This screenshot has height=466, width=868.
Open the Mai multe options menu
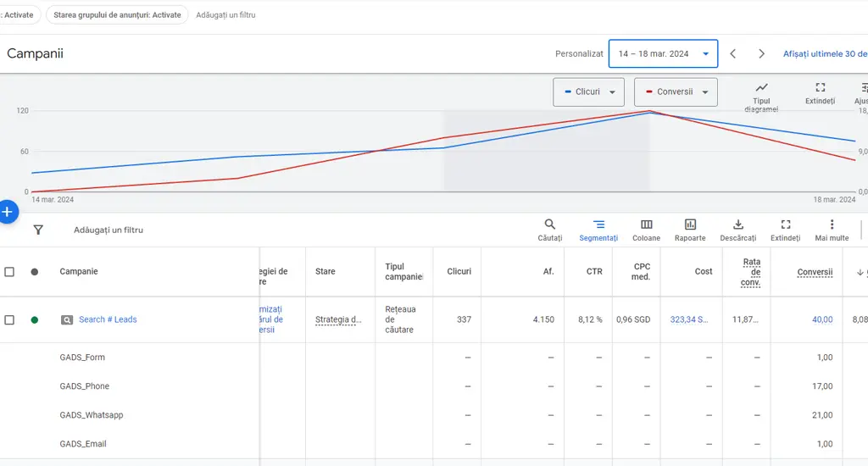832,225
